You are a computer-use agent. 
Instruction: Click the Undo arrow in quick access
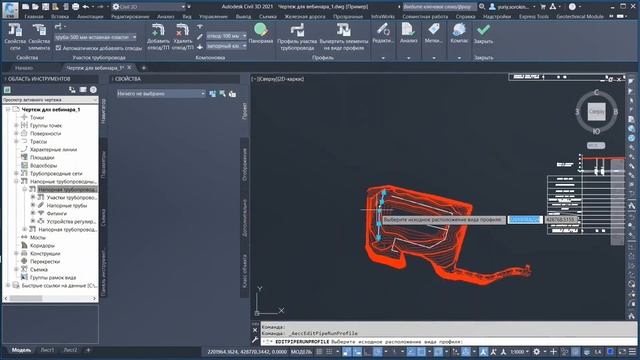coord(85,7)
